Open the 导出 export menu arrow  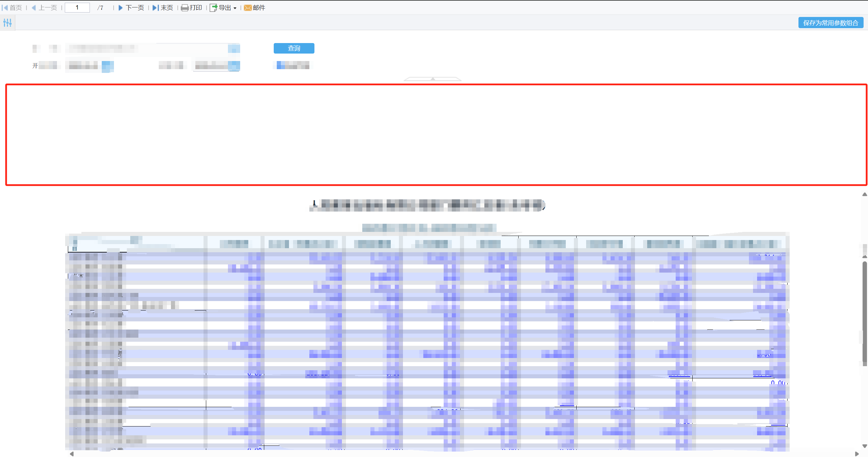[235, 8]
